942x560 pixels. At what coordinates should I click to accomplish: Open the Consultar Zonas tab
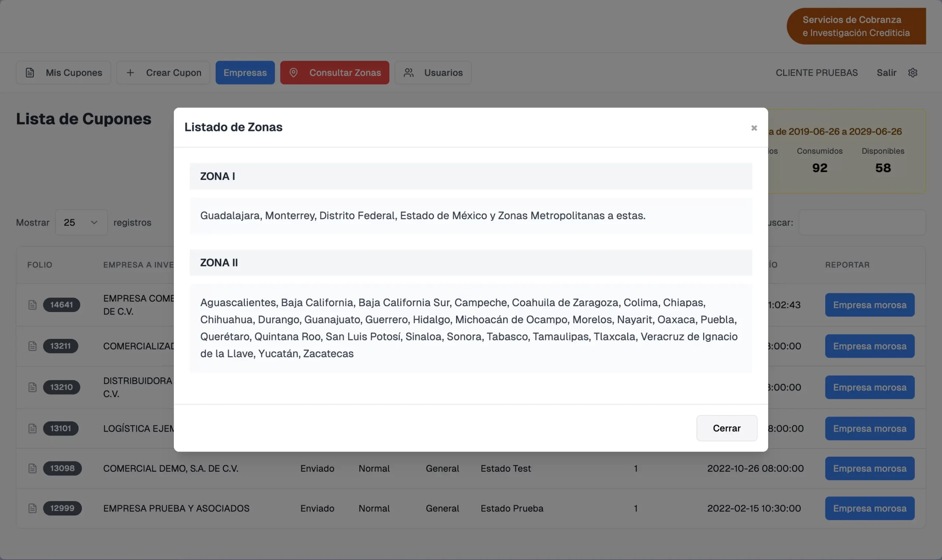[334, 72]
